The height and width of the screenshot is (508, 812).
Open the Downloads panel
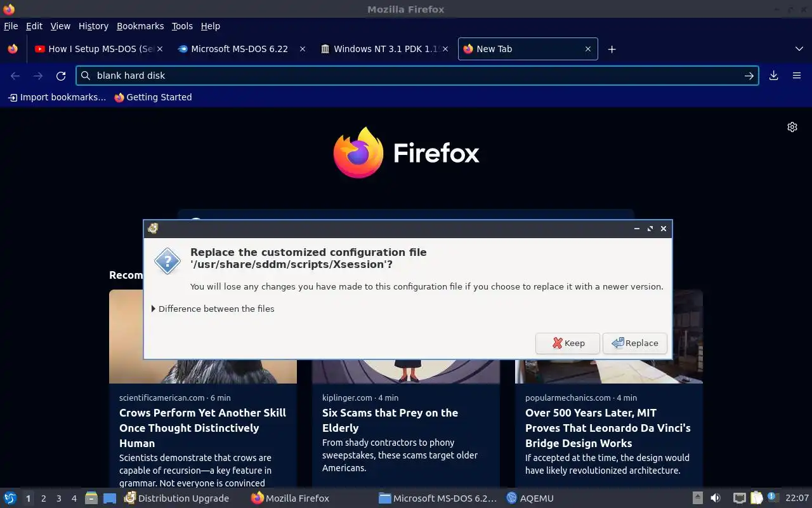point(774,76)
